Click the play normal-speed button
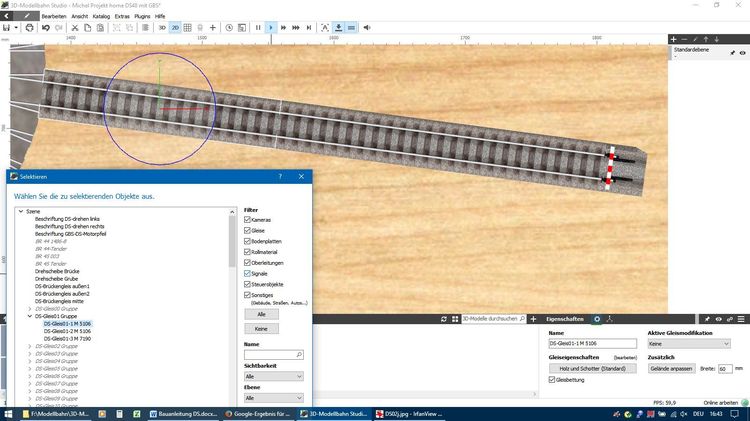This screenshot has width=750, height=421. (x=271, y=28)
